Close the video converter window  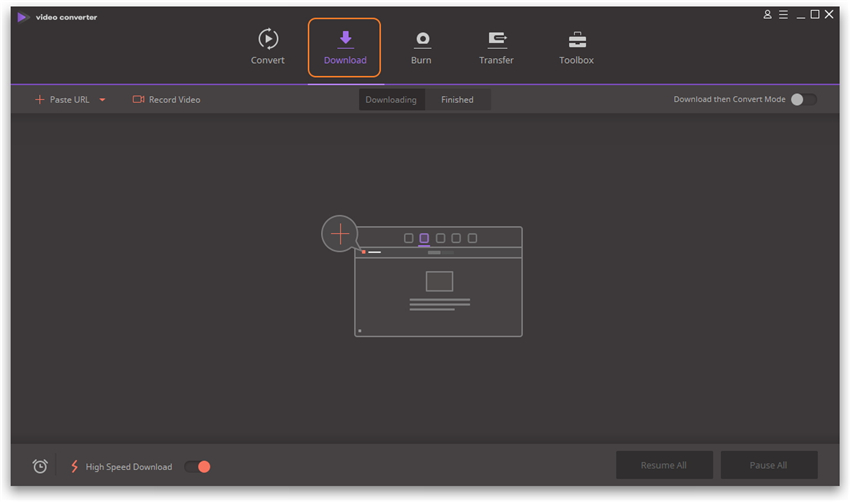pyautogui.click(x=829, y=15)
